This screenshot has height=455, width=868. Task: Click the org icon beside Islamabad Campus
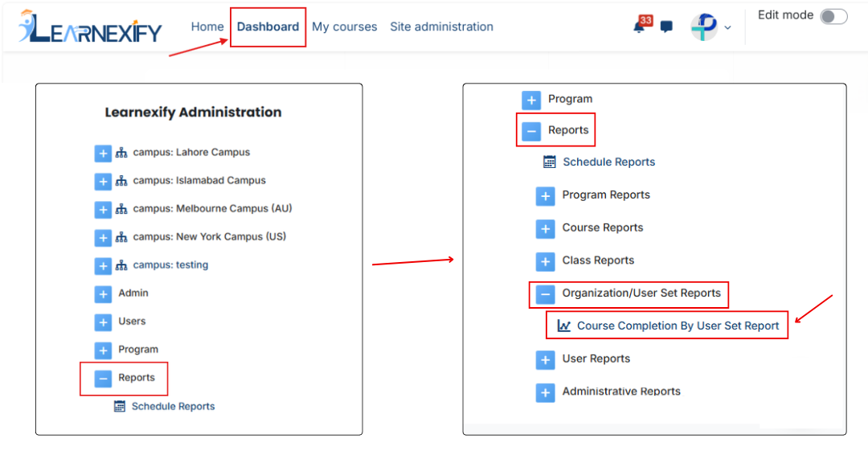[121, 181]
